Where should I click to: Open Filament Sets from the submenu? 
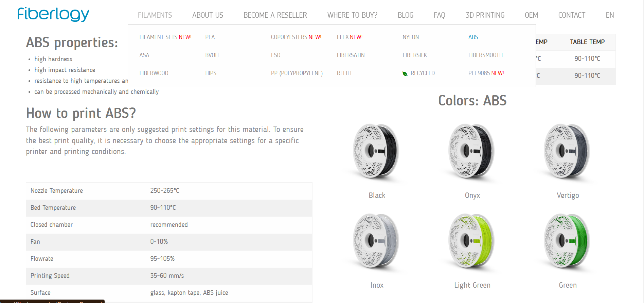pyautogui.click(x=165, y=37)
